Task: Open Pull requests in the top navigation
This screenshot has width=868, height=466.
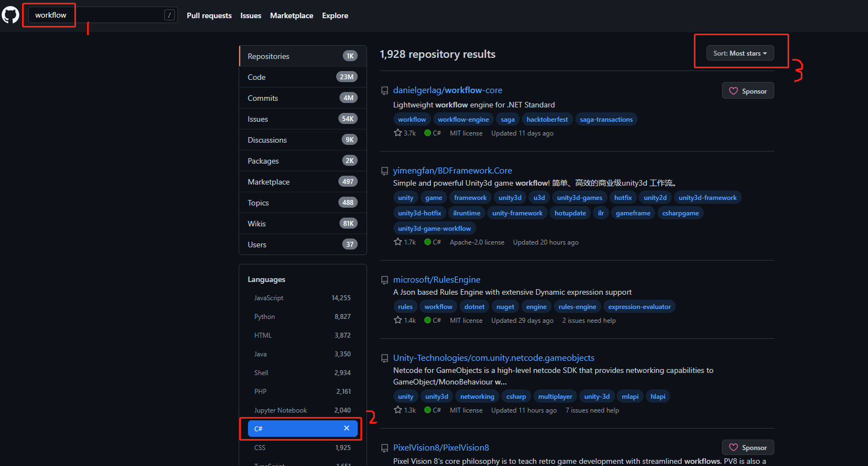Action: click(209, 15)
